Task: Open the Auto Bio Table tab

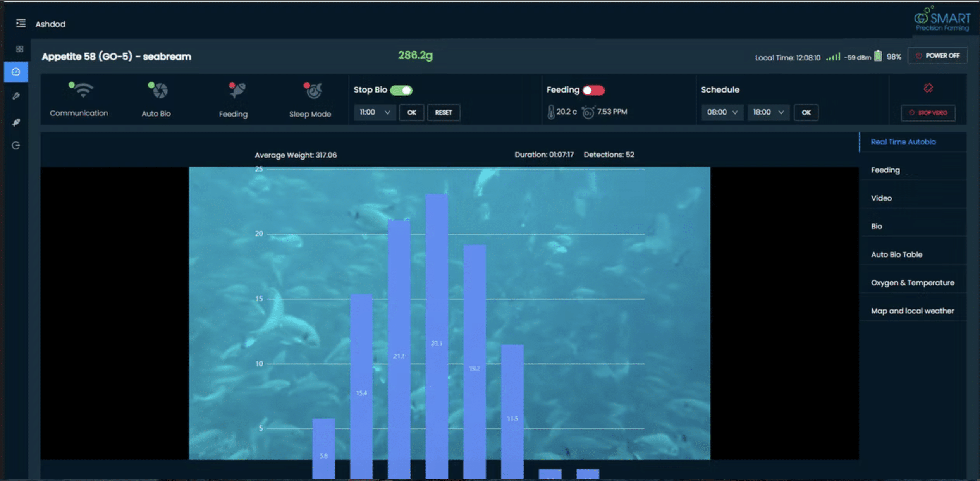Action: [896, 254]
